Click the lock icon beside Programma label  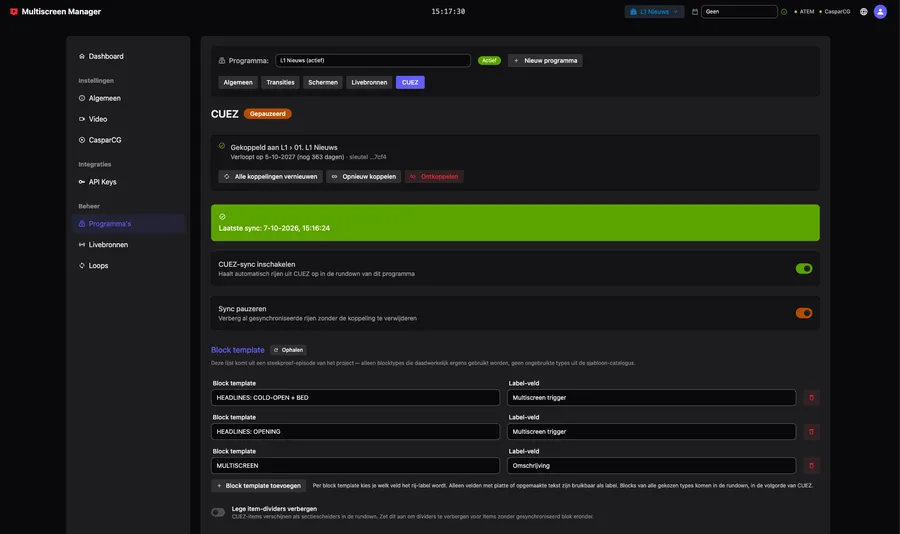click(x=222, y=61)
